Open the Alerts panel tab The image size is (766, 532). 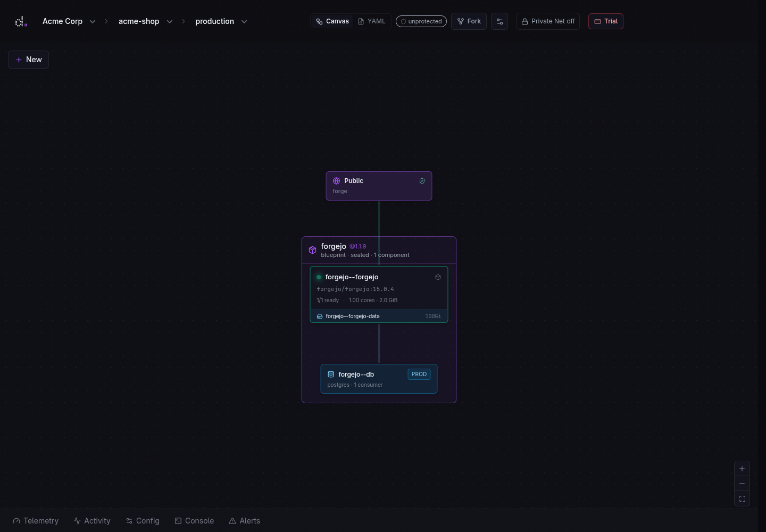coord(245,521)
